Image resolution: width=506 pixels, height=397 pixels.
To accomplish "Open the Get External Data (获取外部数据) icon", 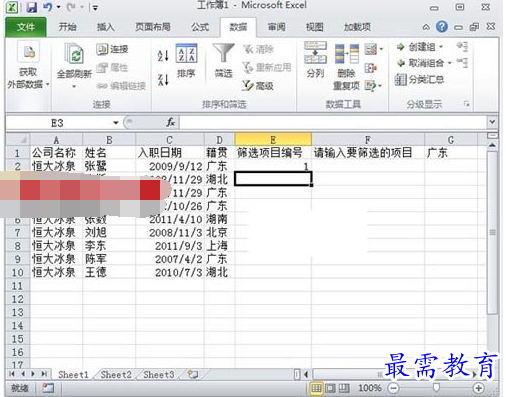I will pyautogui.click(x=28, y=53).
